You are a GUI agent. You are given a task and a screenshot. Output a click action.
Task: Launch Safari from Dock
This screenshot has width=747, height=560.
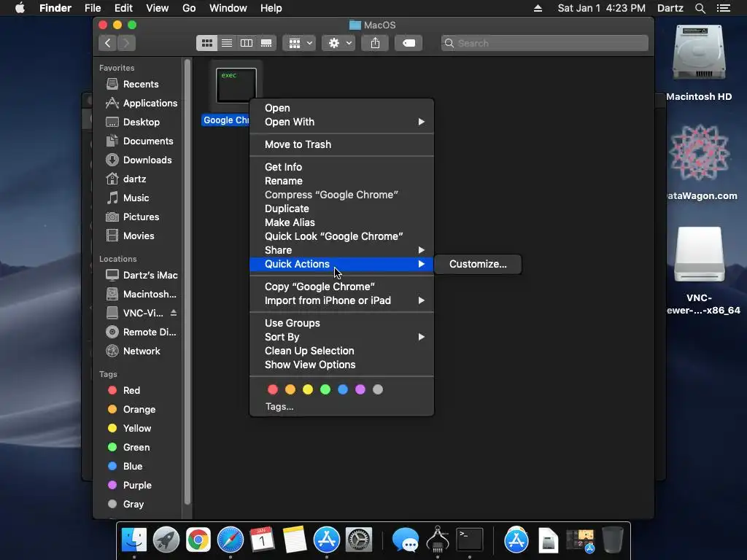tap(230, 540)
